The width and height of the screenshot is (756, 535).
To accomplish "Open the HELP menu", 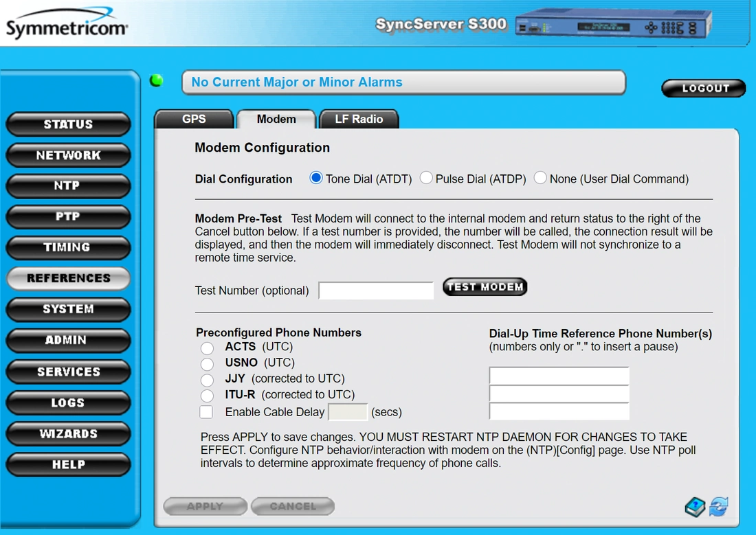I will coord(69,465).
